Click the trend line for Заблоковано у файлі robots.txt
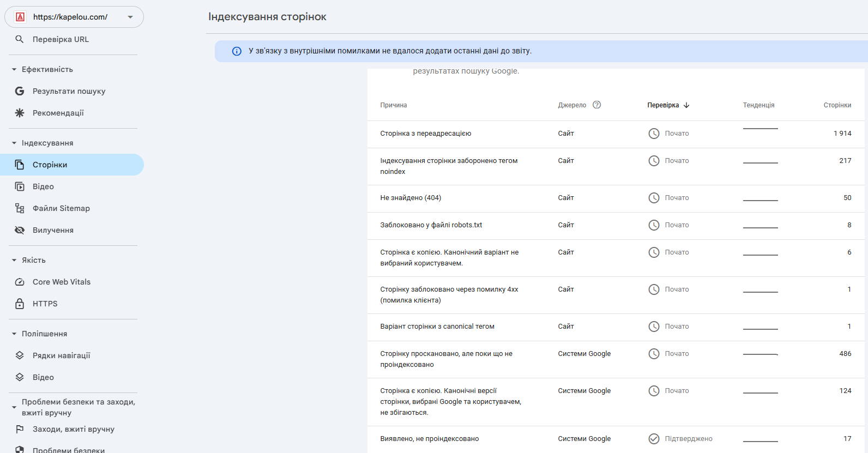The width and height of the screenshot is (868, 453). pos(760,227)
